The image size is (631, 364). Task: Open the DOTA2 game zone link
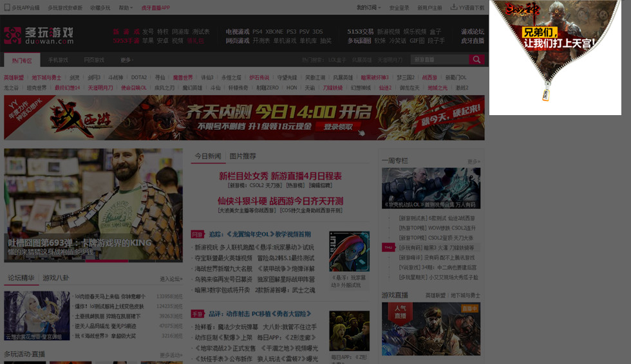click(x=139, y=78)
